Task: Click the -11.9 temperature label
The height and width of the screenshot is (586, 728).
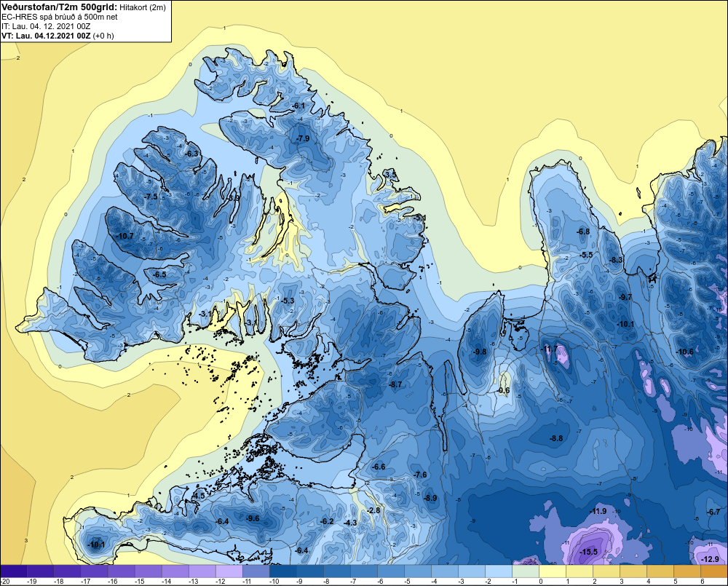Action: pyautogui.click(x=598, y=511)
